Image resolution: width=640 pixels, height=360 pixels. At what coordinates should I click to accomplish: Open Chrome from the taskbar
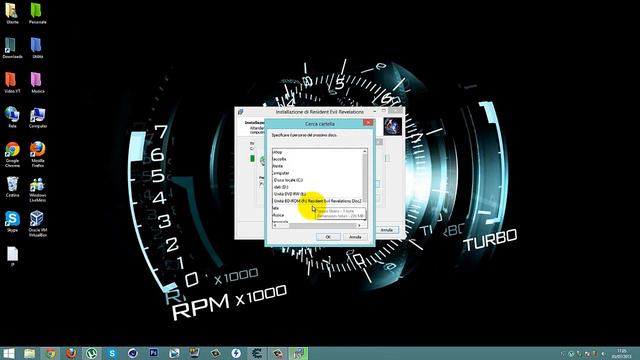(50, 353)
